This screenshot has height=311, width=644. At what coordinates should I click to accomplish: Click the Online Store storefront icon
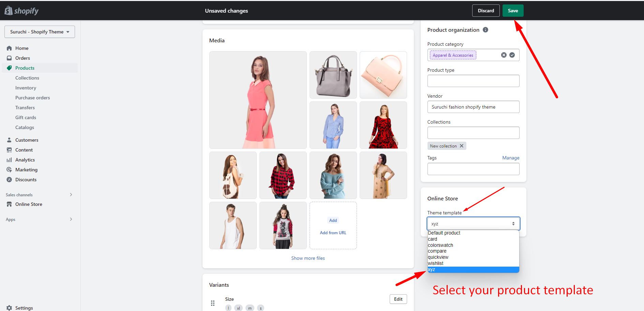[9, 204]
